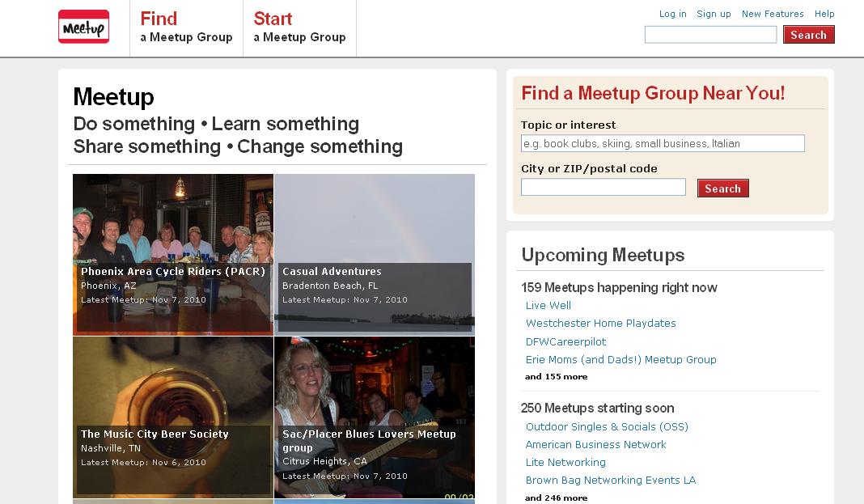This screenshot has height=504, width=864.
Task: Click Phoenix Area Cycle Riders (PACR) title
Action: (x=173, y=271)
